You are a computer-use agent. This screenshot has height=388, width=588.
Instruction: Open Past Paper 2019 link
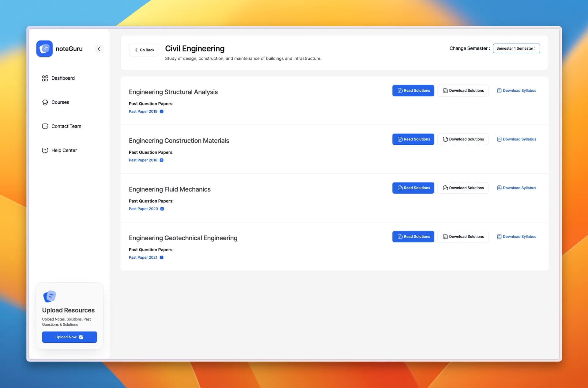pos(143,112)
